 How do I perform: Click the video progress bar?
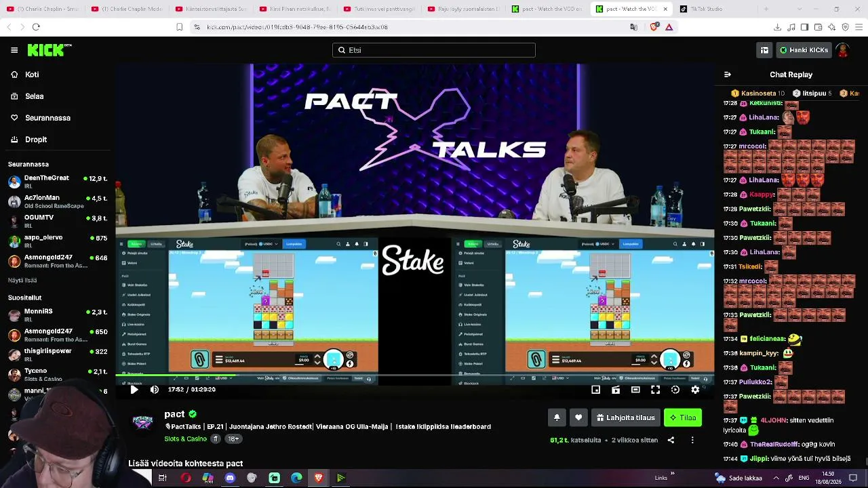pos(414,375)
